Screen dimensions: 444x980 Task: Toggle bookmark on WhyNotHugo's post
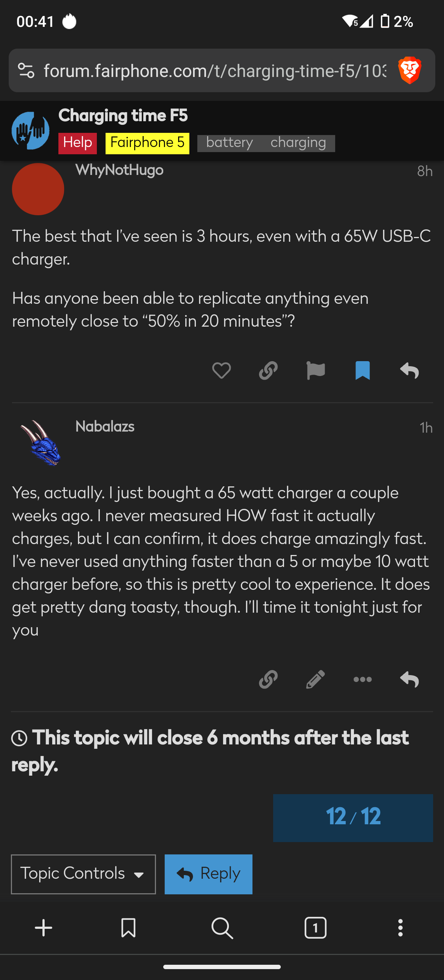tap(362, 370)
